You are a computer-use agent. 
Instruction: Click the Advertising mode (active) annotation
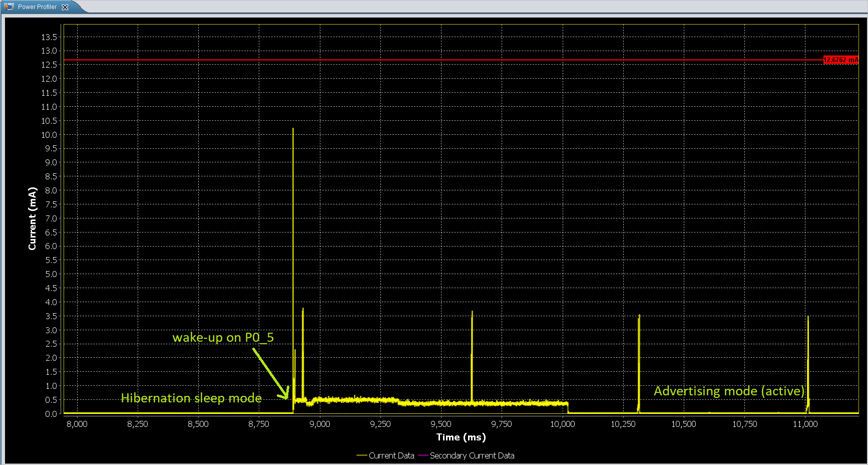pyautogui.click(x=729, y=391)
